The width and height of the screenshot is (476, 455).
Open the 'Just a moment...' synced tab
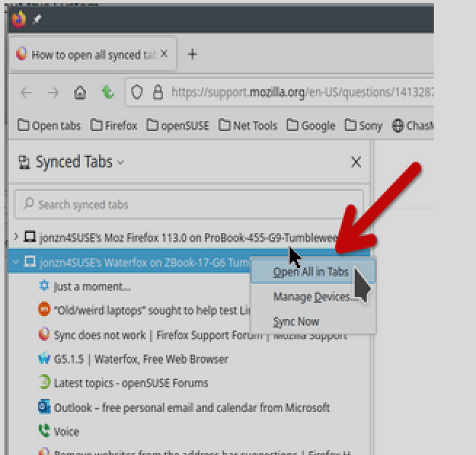[92, 286]
